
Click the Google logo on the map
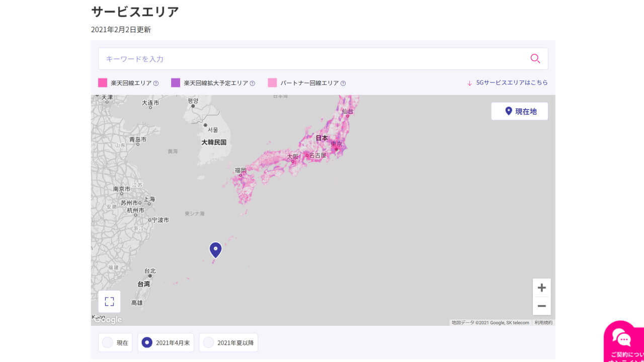tap(108, 319)
